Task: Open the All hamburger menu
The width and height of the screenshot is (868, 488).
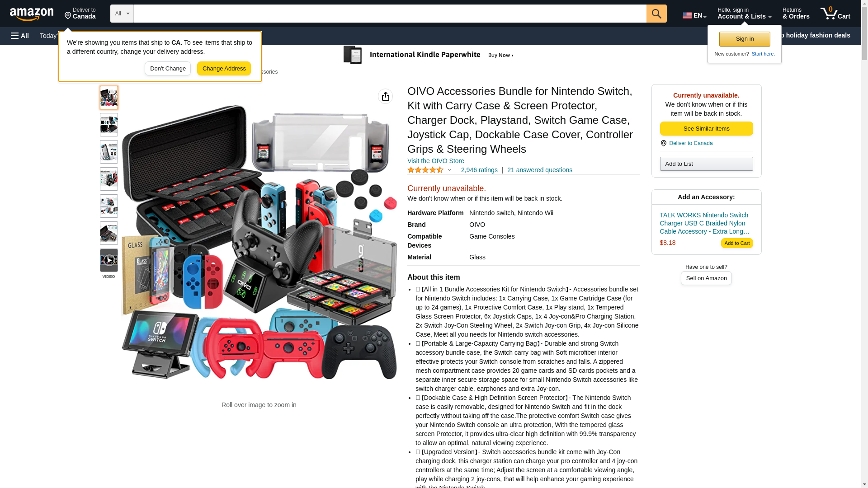Action: pos(20,36)
